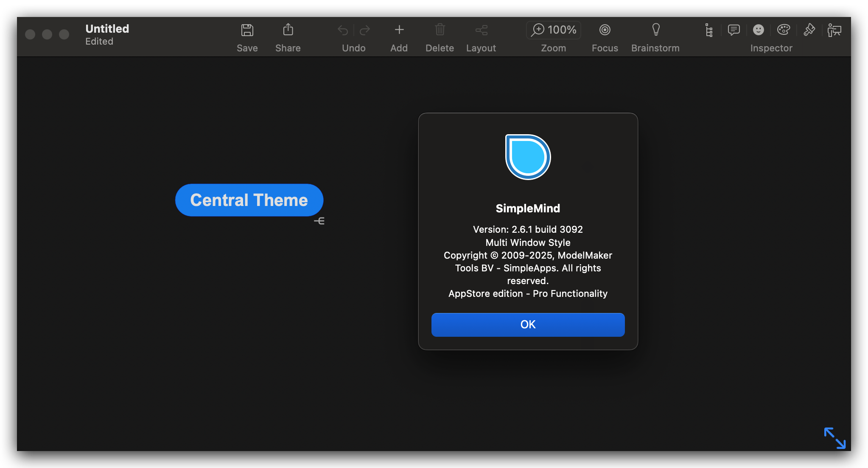
Task: Open the outline tree inspector
Action: click(x=708, y=30)
